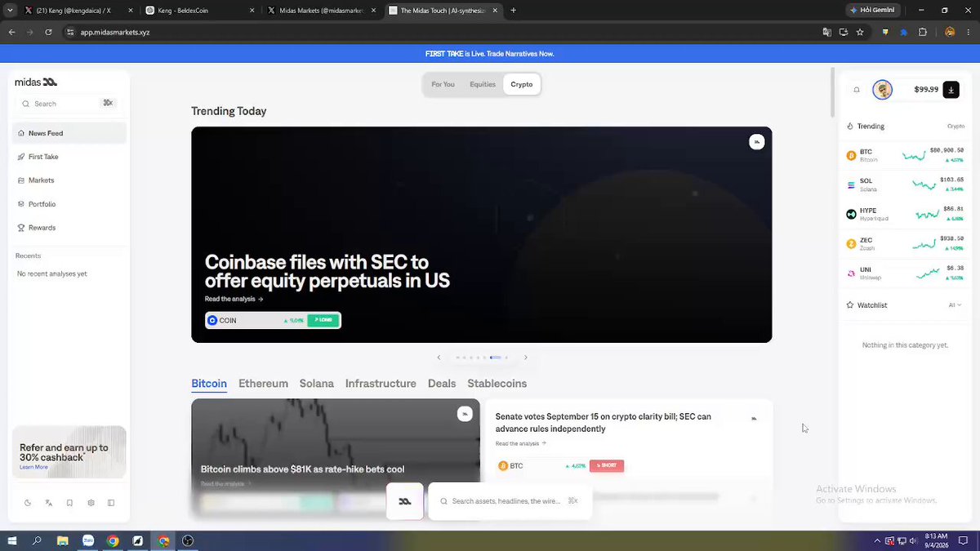
Task: Click the black deposit download button
Action: (951, 90)
